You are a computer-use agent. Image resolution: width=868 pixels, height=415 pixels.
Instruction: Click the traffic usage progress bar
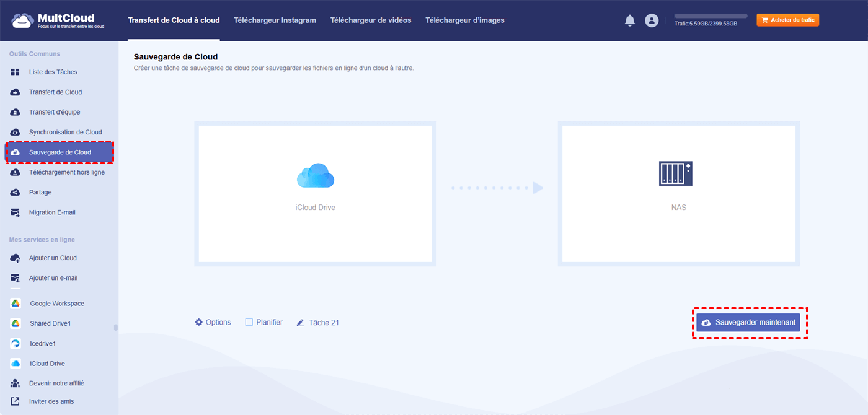click(x=711, y=16)
